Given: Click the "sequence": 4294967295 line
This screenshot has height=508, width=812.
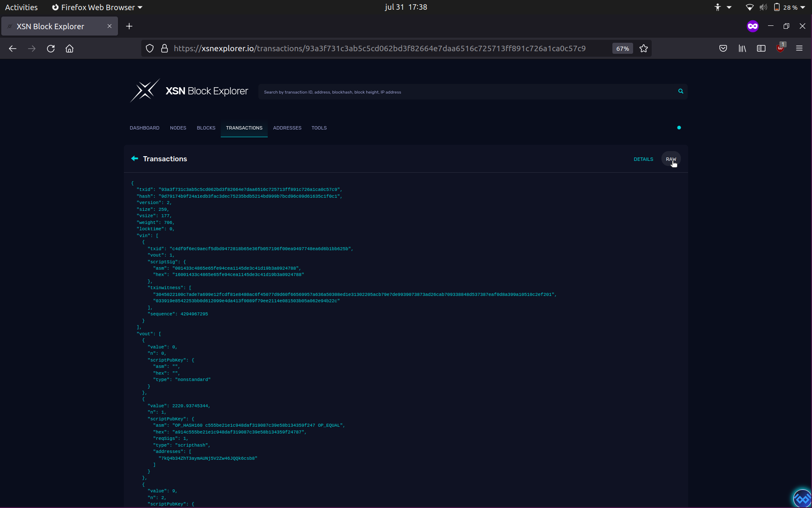Looking at the screenshot, I should (178, 314).
